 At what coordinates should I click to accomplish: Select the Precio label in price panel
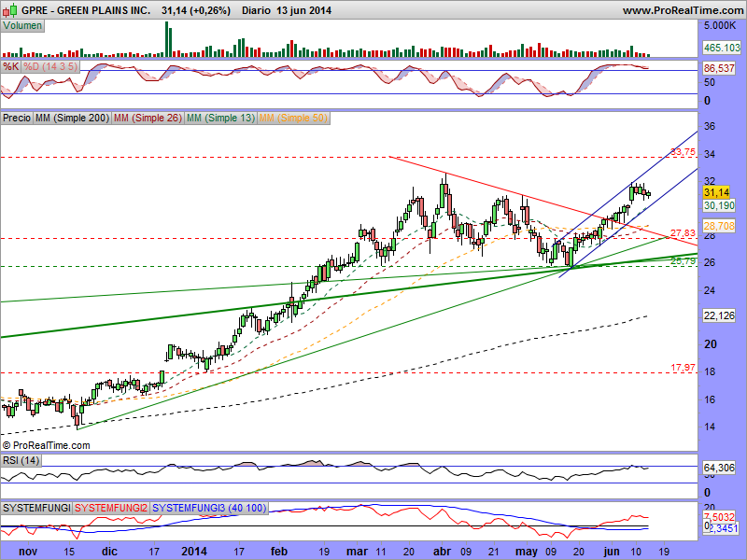(x=17, y=118)
